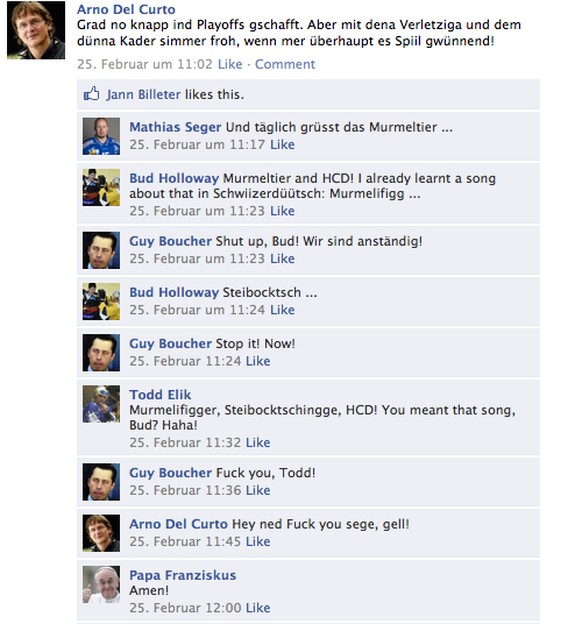Screen dimensions: 582x624
Task: Like Guy Boucher's 'Stop it! Now!' comment
Action: (x=258, y=361)
